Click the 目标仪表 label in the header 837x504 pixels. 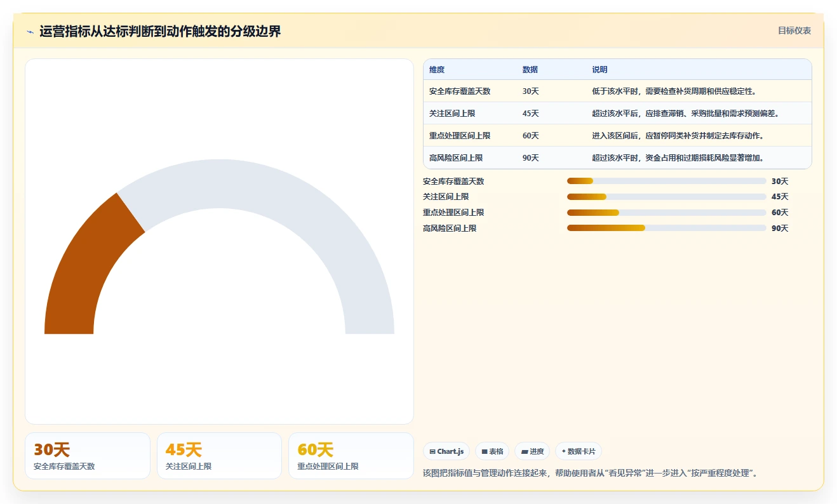(794, 30)
